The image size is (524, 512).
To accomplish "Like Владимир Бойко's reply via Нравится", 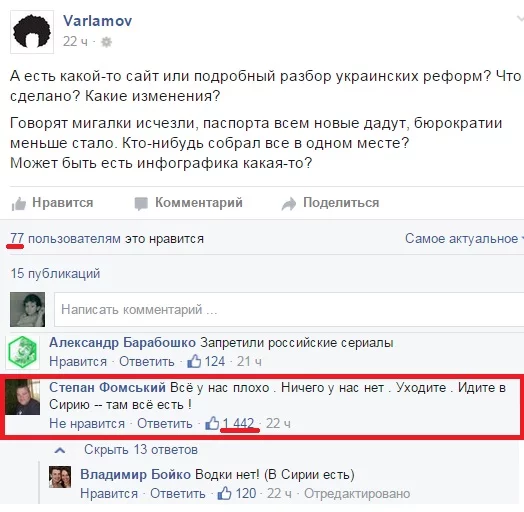I will (x=109, y=494).
